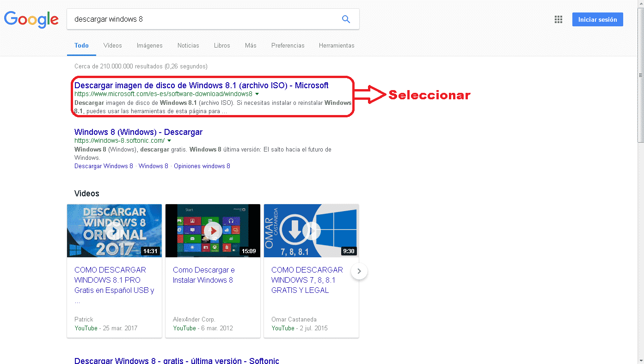Expand dropdown arrow beside microsoft.com URL
The width and height of the screenshot is (644, 364).
(x=258, y=94)
